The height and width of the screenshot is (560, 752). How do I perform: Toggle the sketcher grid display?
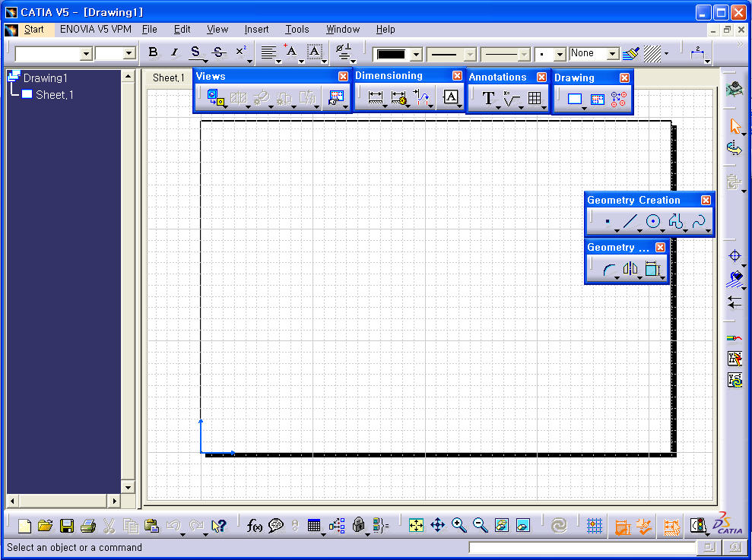click(595, 525)
